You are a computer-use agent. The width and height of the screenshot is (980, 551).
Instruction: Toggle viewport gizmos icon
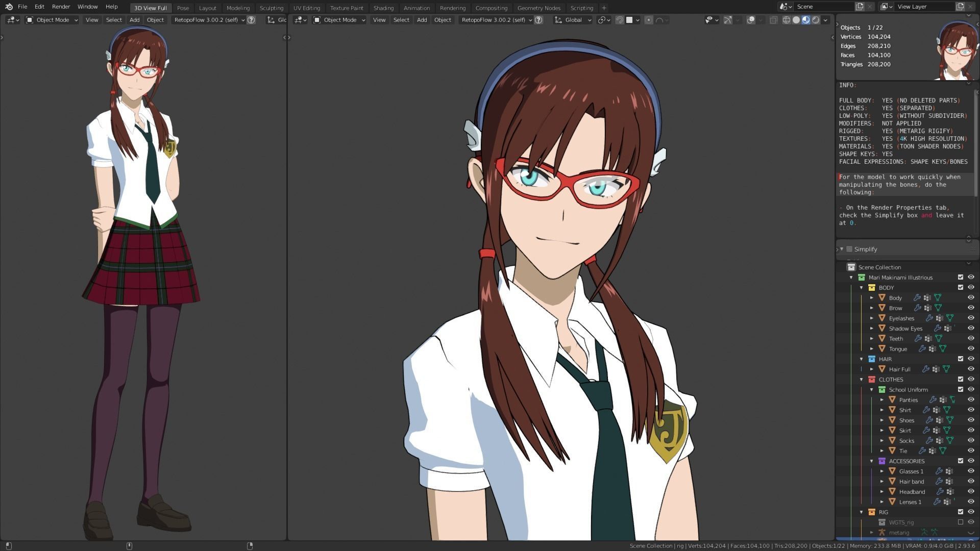click(x=727, y=20)
